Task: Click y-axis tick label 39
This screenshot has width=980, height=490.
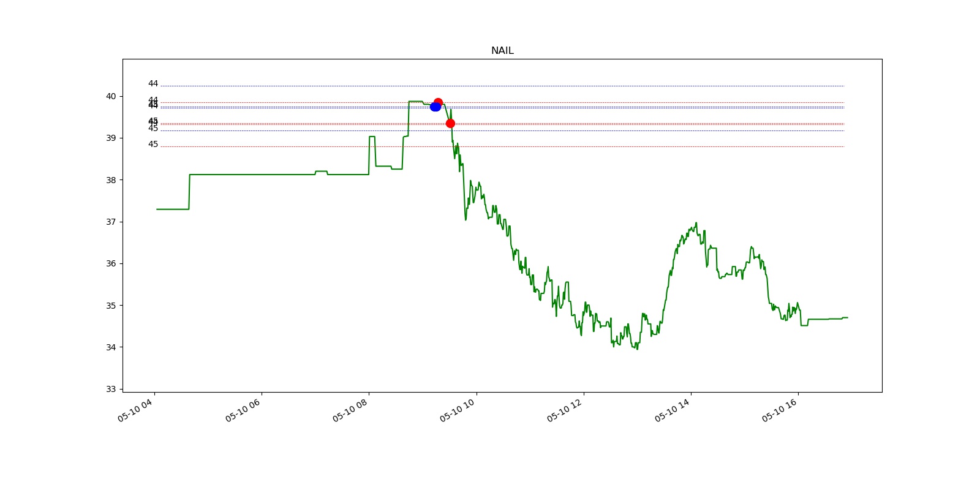Action: (x=111, y=138)
